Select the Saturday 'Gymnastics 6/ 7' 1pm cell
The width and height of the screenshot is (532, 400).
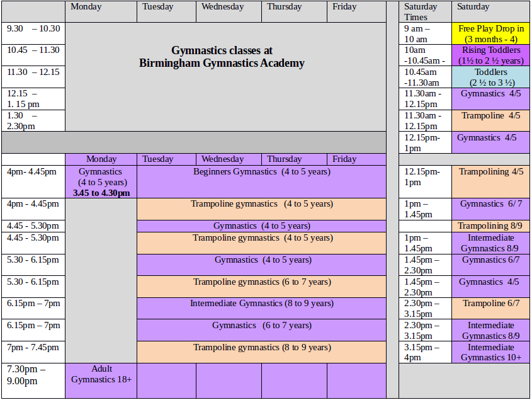490,209
